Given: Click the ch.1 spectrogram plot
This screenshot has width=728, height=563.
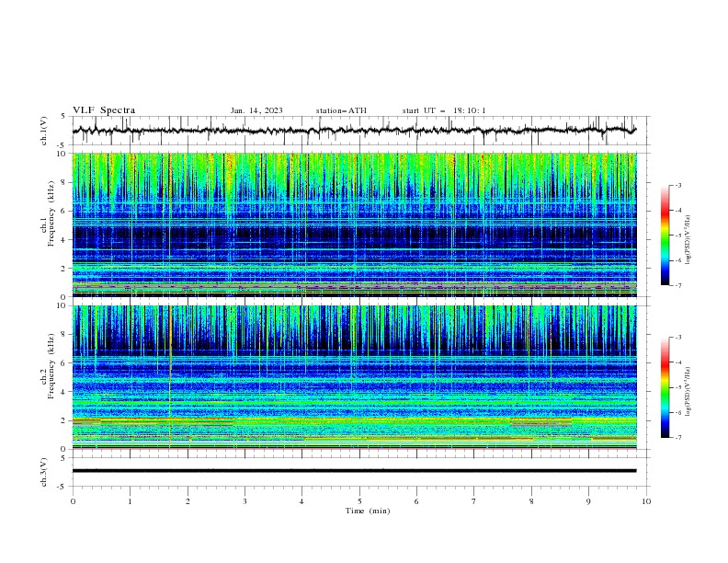Looking at the screenshot, I should (354, 224).
